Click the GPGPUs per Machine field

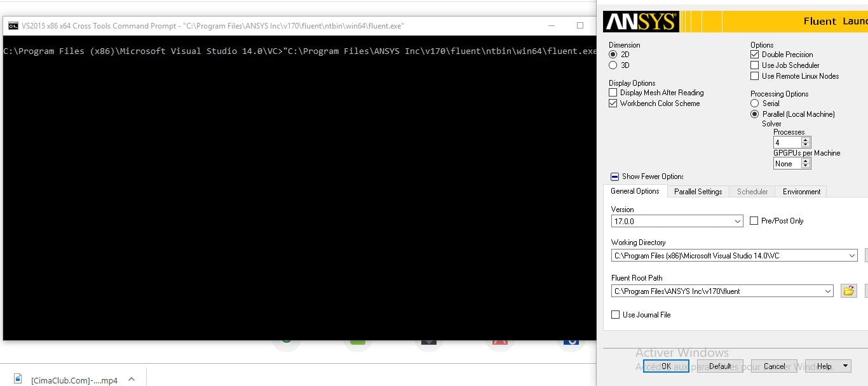pyautogui.click(x=787, y=164)
